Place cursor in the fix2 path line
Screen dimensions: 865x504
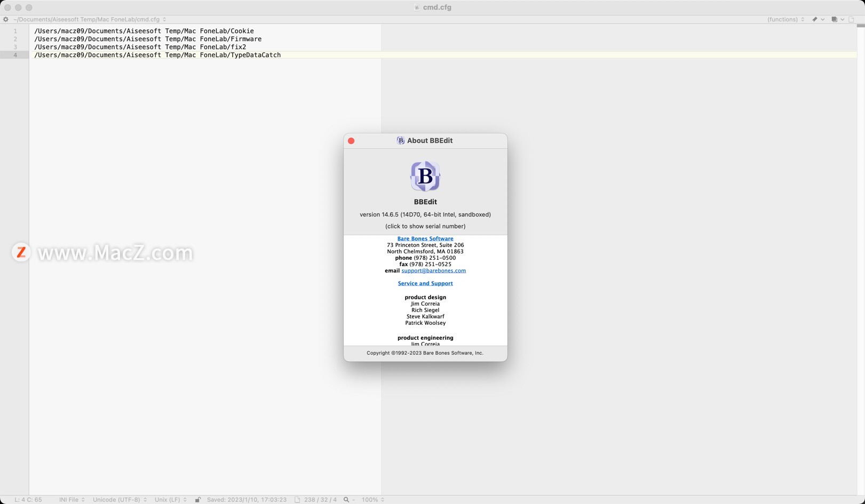[140, 47]
